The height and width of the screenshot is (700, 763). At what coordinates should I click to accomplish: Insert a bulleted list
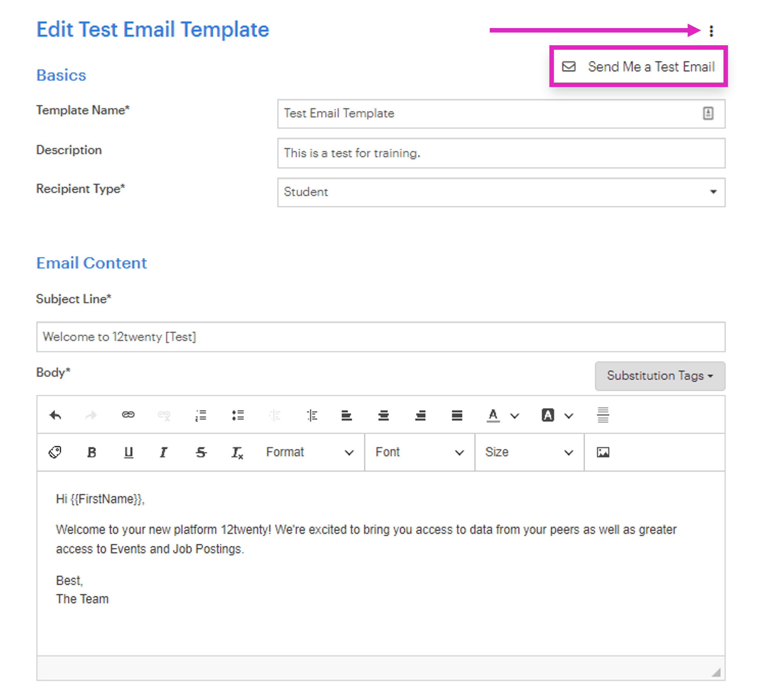(x=238, y=416)
